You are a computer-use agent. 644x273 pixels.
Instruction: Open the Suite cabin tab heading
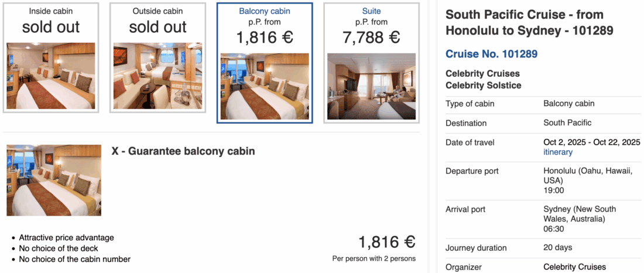point(371,11)
